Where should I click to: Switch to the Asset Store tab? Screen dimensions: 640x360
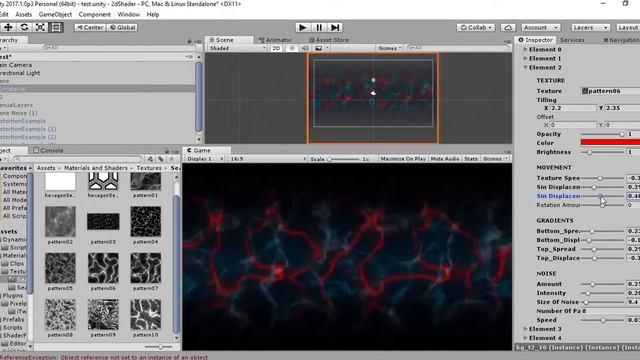(x=329, y=40)
